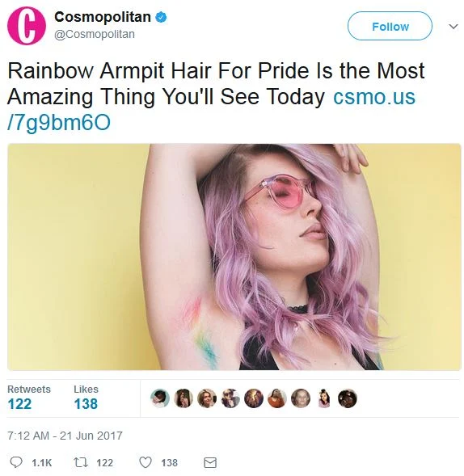The height and width of the screenshot is (476, 464).
Task: Click the retweet arrows icon
Action: click(x=81, y=462)
